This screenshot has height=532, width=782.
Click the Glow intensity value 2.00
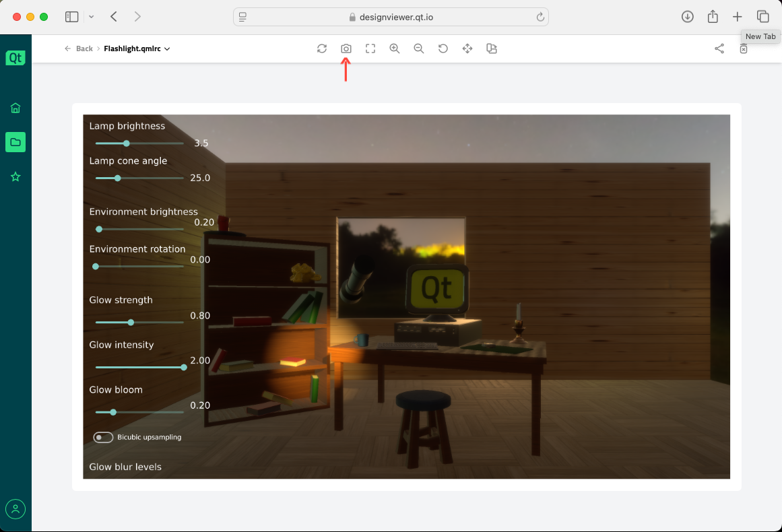coord(200,360)
